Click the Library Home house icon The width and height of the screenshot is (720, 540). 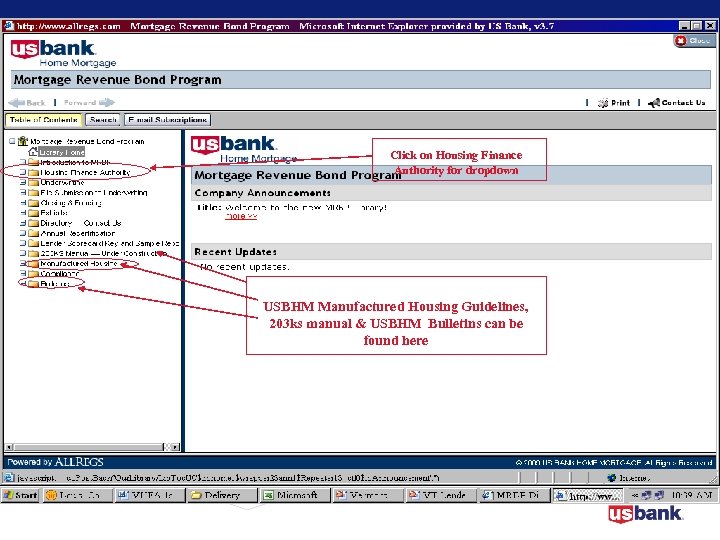[x=33, y=152]
